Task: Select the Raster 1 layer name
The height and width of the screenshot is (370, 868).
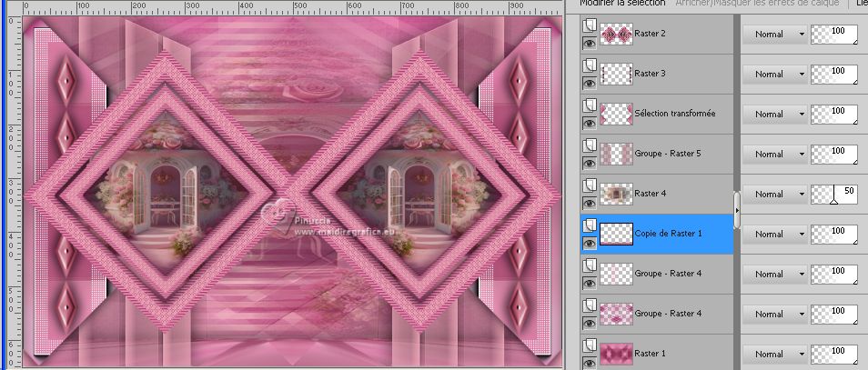Action: [x=650, y=353]
